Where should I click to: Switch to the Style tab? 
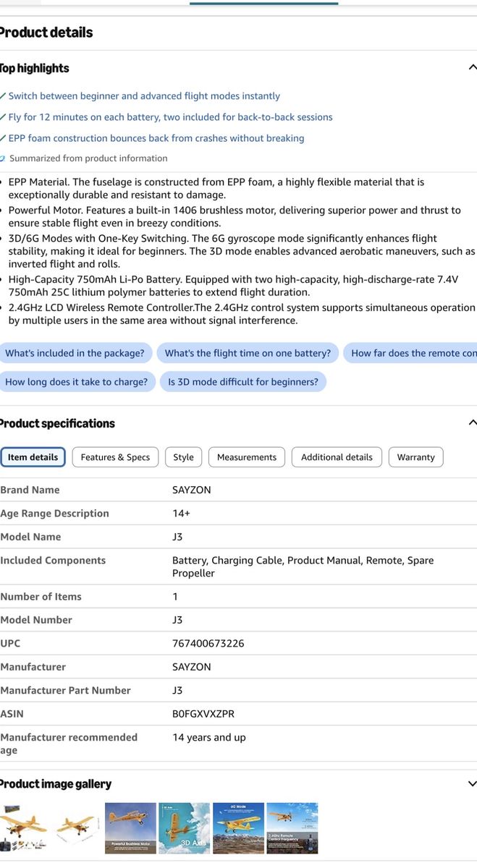[184, 457]
